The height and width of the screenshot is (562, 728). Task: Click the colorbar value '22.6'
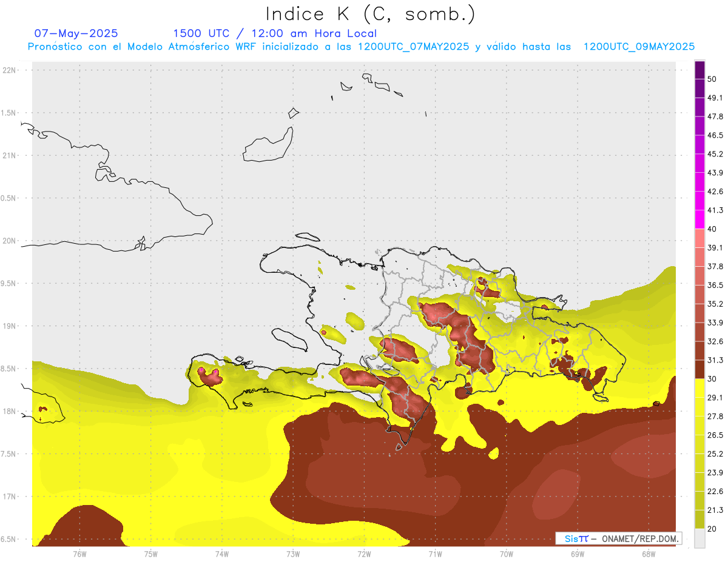[715, 491]
